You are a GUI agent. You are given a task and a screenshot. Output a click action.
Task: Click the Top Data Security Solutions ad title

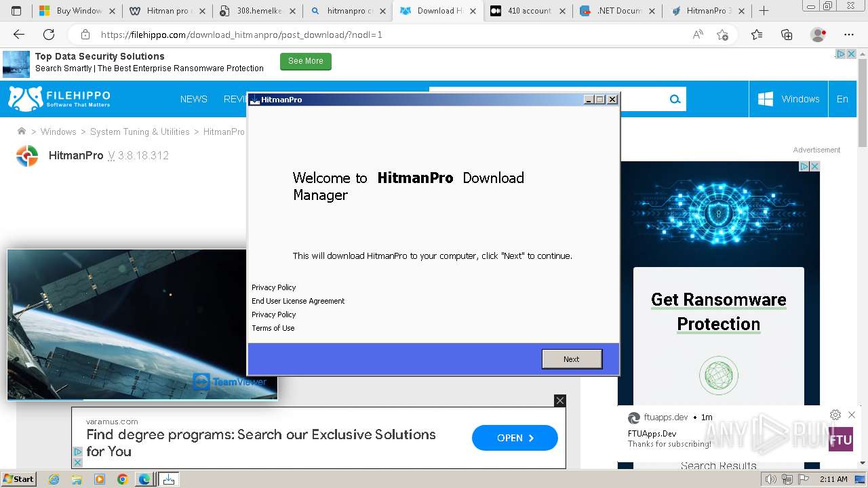(x=100, y=56)
